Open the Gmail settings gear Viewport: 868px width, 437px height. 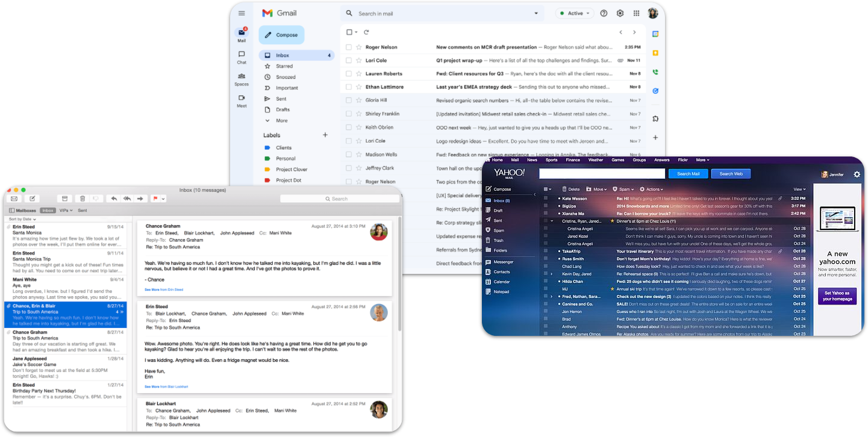coord(620,13)
